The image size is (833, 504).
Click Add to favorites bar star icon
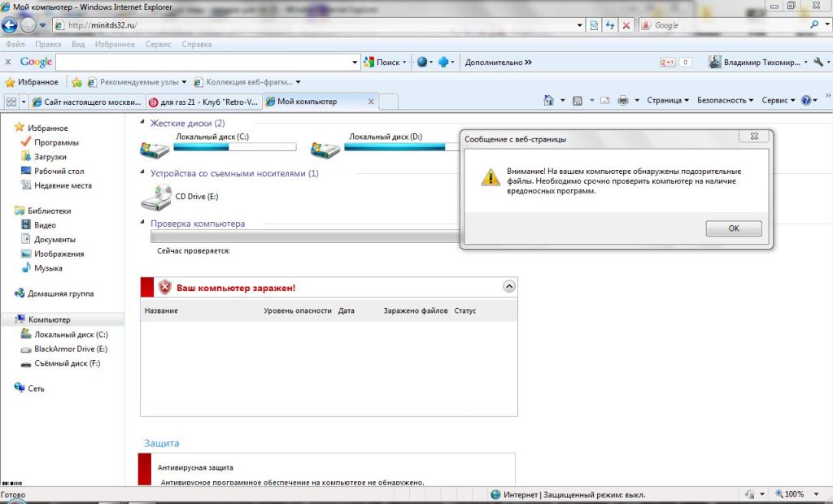point(77,82)
